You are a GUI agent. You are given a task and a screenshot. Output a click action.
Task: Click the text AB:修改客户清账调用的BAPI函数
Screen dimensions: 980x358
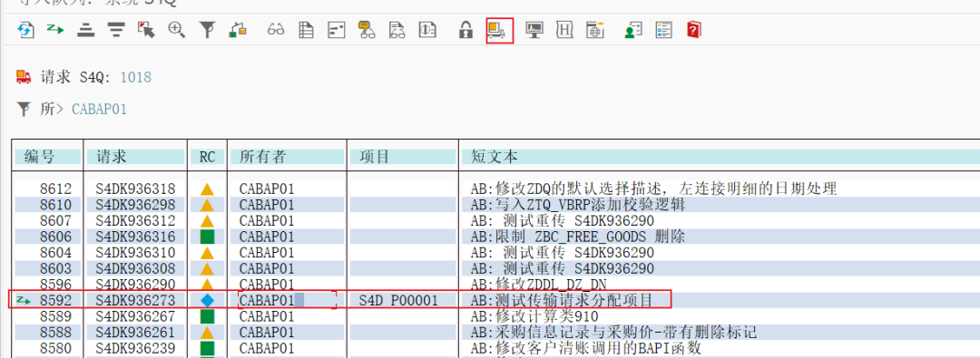(586, 348)
